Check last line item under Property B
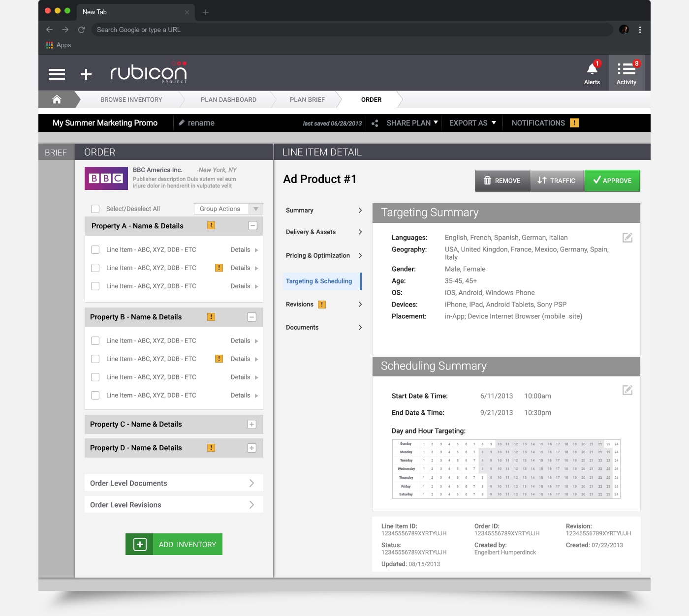Image resolution: width=689 pixels, height=616 pixels. tap(95, 395)
